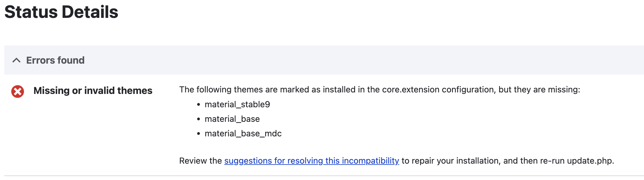Click the bullet before material_base_mdc
The image size is (644, 180).
[x=198, y=134]
